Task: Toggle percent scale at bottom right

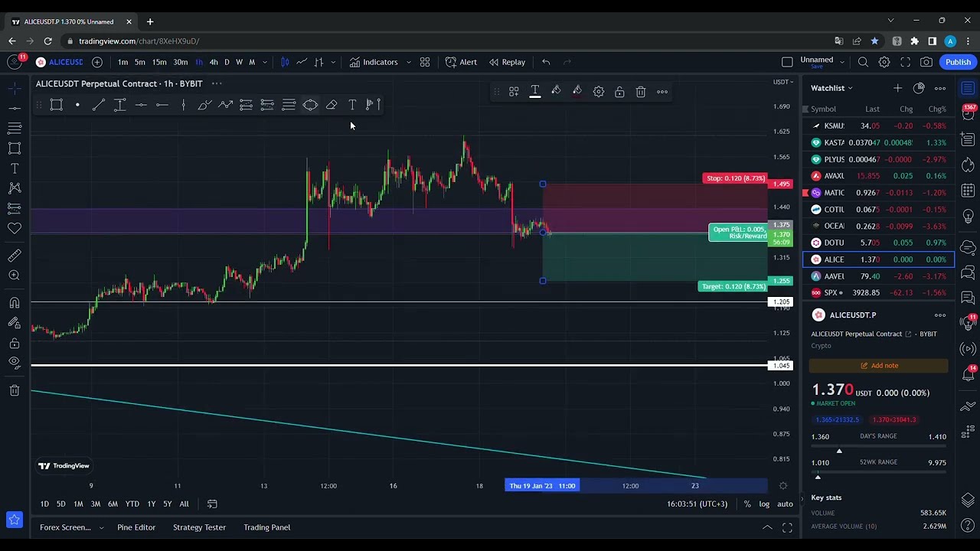Action: [x=747, y=504]
